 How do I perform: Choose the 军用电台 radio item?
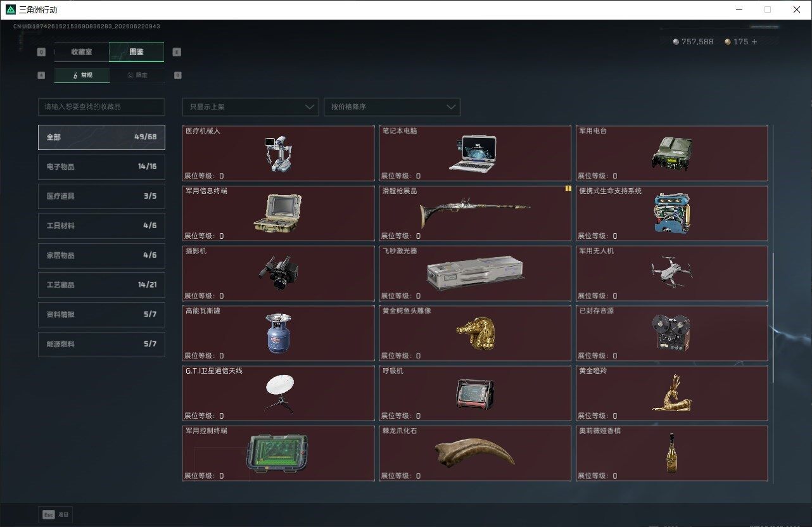point(672,153)
